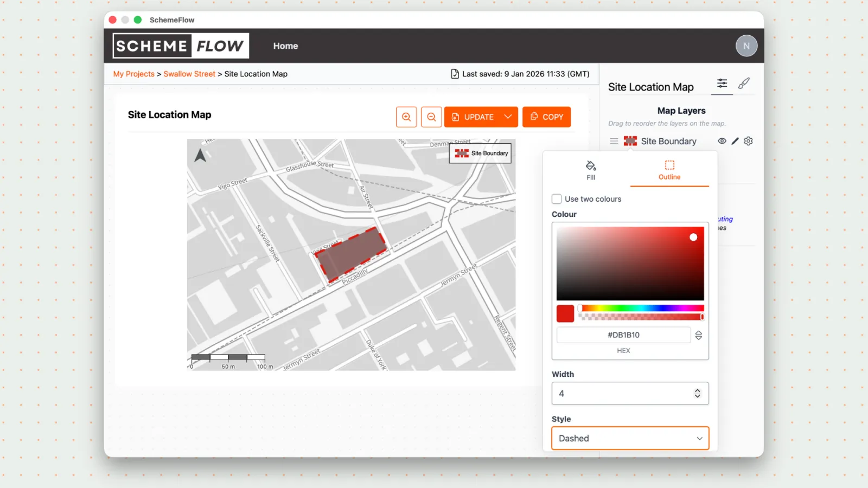Click the colour saturation picker area

tap(630, 264)
